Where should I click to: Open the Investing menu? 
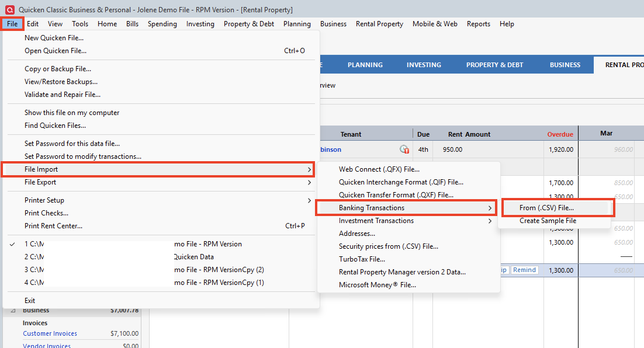pos(200,24)
